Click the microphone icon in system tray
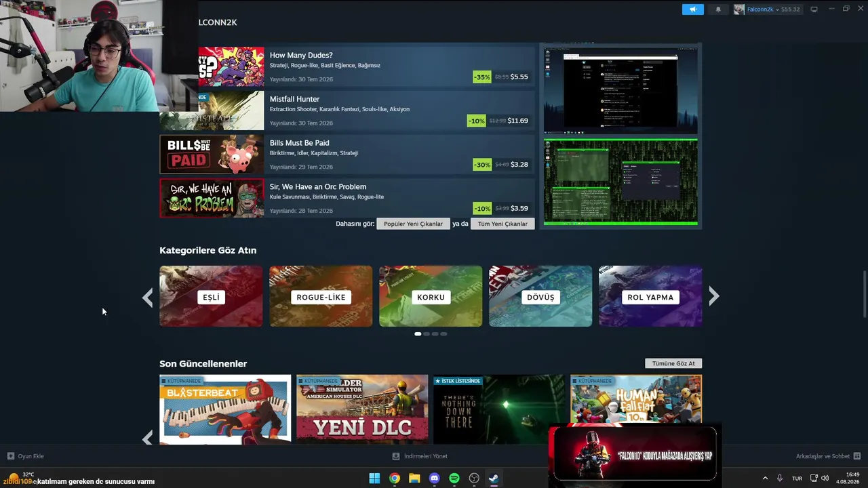Image resolution: width=868 pixels, height=488 pixels. (x=780, y=479)
